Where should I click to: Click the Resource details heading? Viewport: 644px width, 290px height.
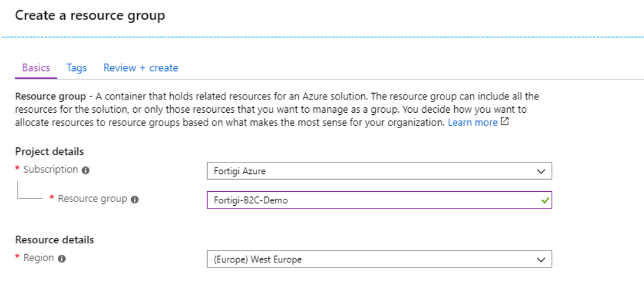coord(54,240)
